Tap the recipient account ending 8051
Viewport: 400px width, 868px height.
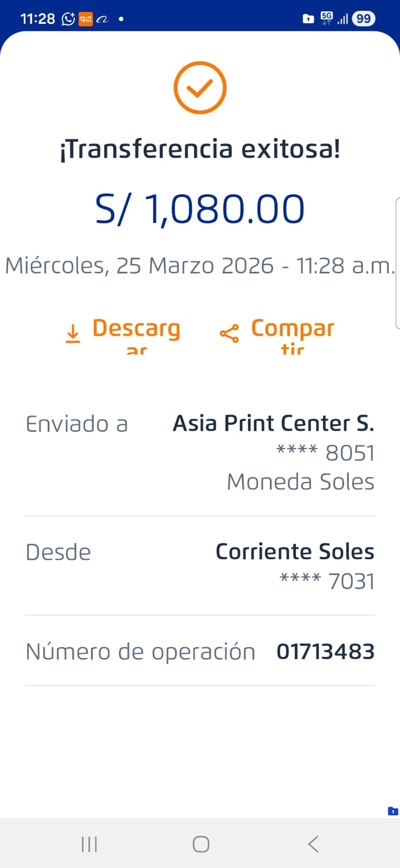click(x=325, y=453)
